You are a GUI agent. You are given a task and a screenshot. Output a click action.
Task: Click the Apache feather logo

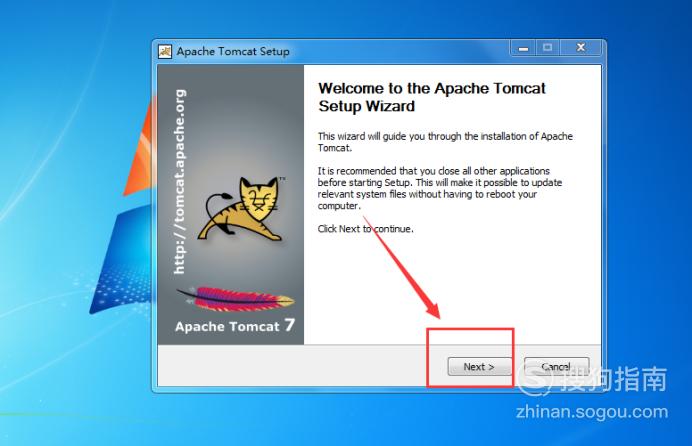pos(235,299)
